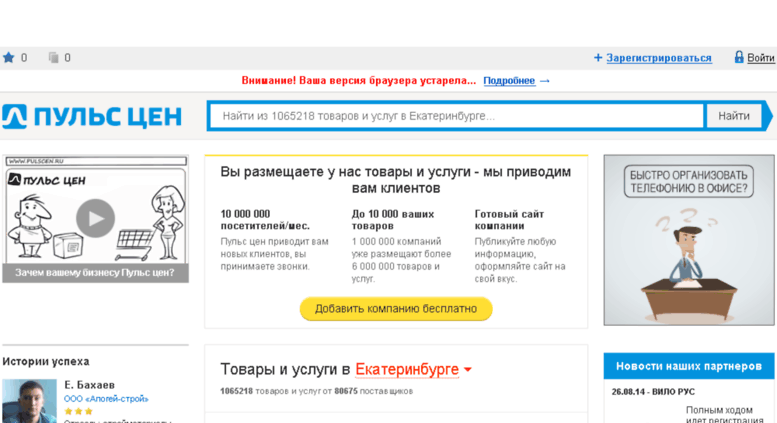Click the Готовый сайт компании heading
The height and width of the screenshot is (423, 777).
(x=509, y=220)
